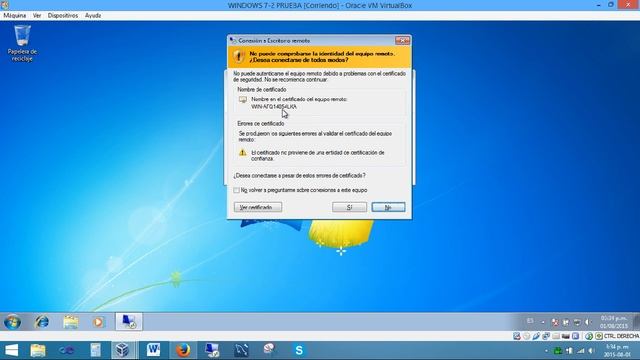This screenshot has width=640, height=360.
Task: Open the Notepad document icon on host taskbar
Action: [x=96, y=350]
